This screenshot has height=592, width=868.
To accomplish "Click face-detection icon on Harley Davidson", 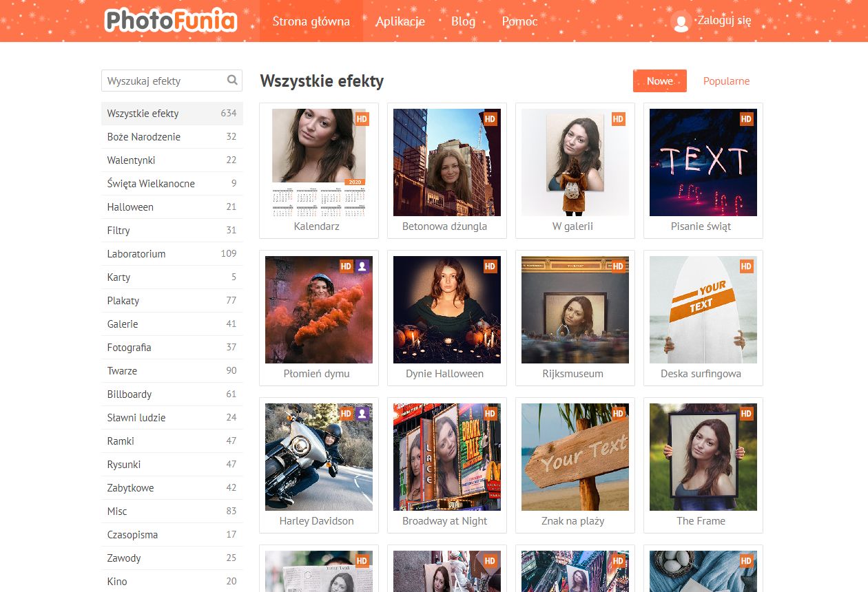I will 362,414.
